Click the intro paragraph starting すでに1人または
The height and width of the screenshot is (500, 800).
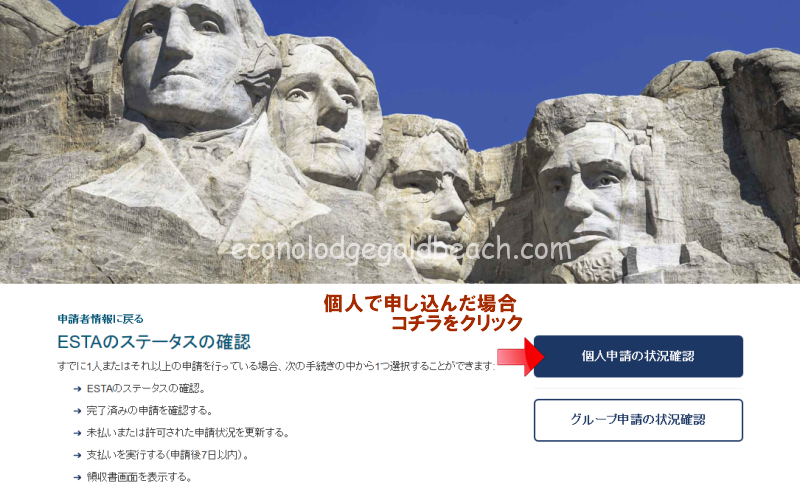(x=276, y=366)
